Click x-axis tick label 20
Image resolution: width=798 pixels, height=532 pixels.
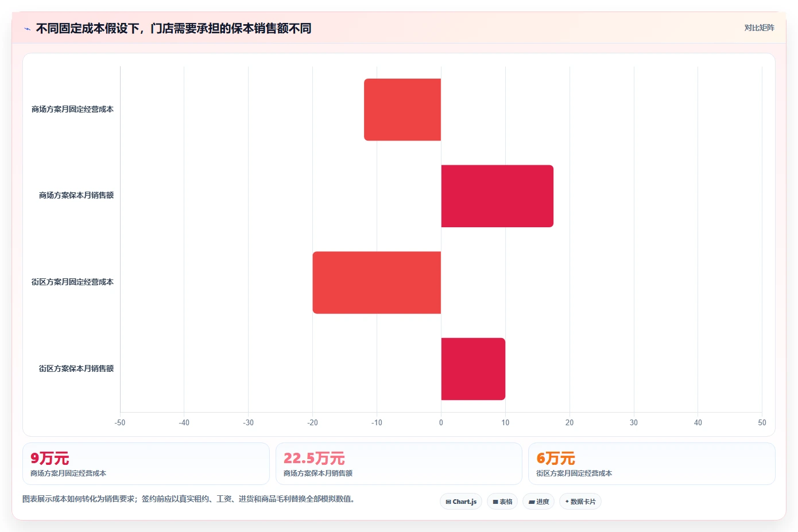point(570,422)
